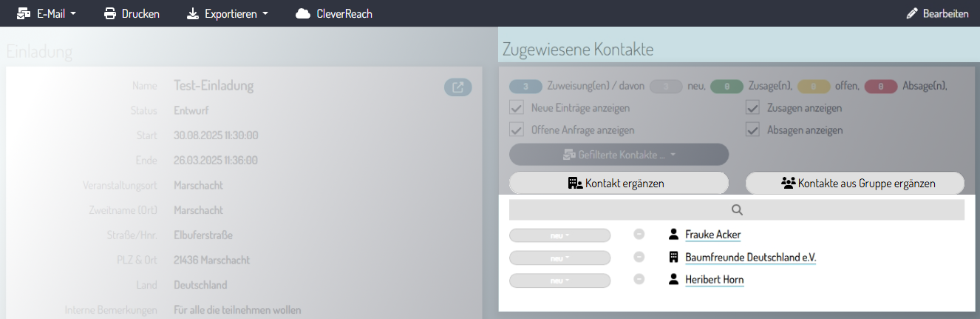
Task: Toggle Zusagen anzeigen checkbox
Action: pos(752,108)
